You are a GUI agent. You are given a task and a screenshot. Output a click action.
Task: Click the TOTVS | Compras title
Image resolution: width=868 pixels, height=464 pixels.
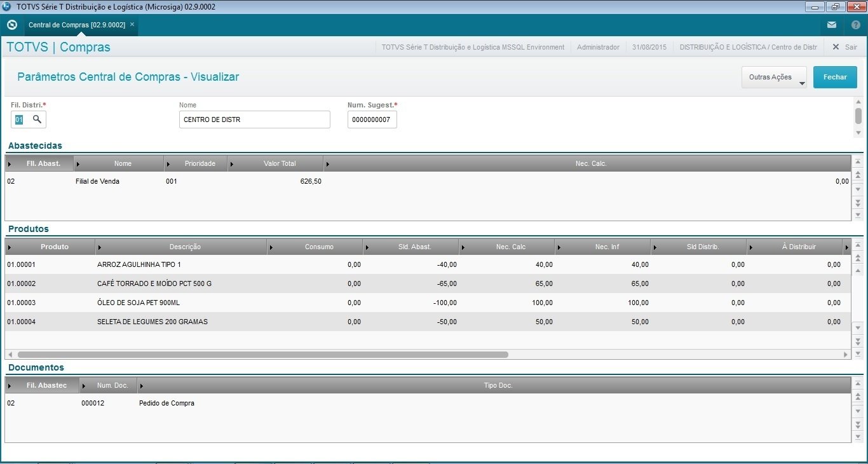click(x=58, y=47)
